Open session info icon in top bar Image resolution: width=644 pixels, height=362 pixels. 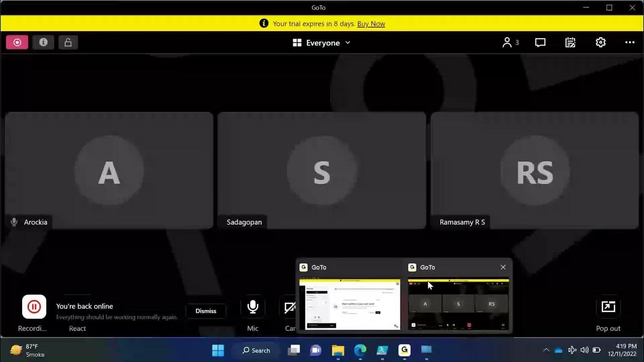coord(43,43)
